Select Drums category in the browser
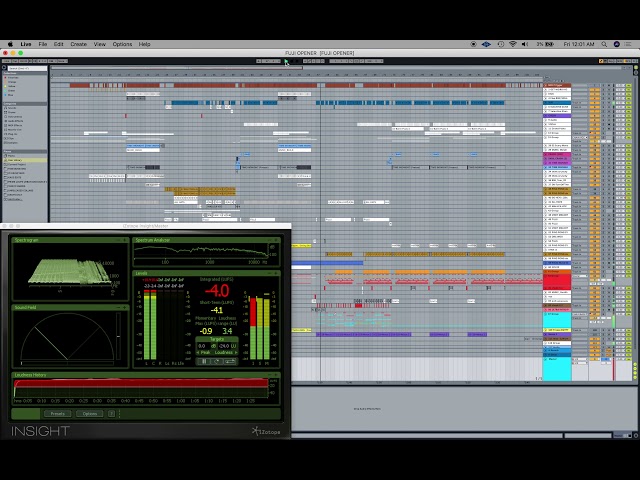Screen dimensions: 640x480 pos(12,112)
